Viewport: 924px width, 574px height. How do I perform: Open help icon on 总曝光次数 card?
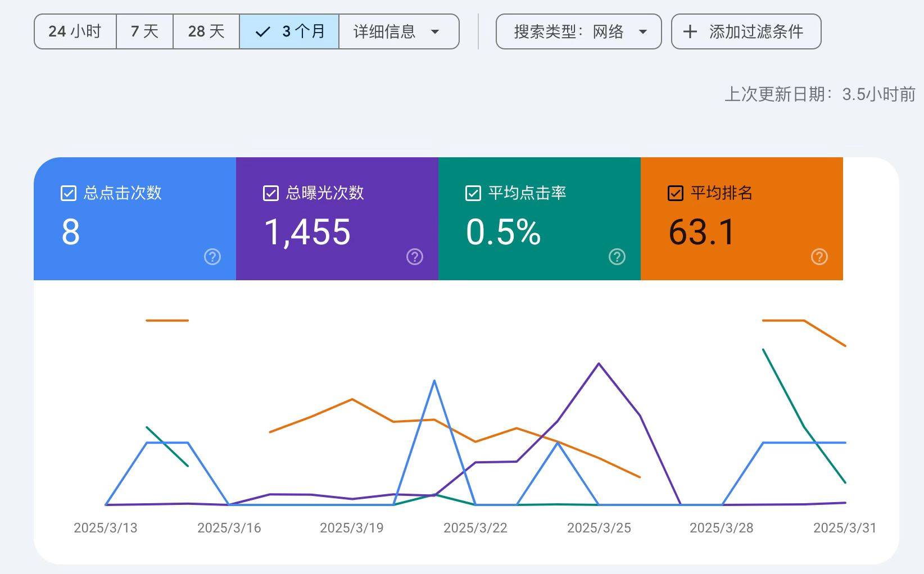point(415,257)
